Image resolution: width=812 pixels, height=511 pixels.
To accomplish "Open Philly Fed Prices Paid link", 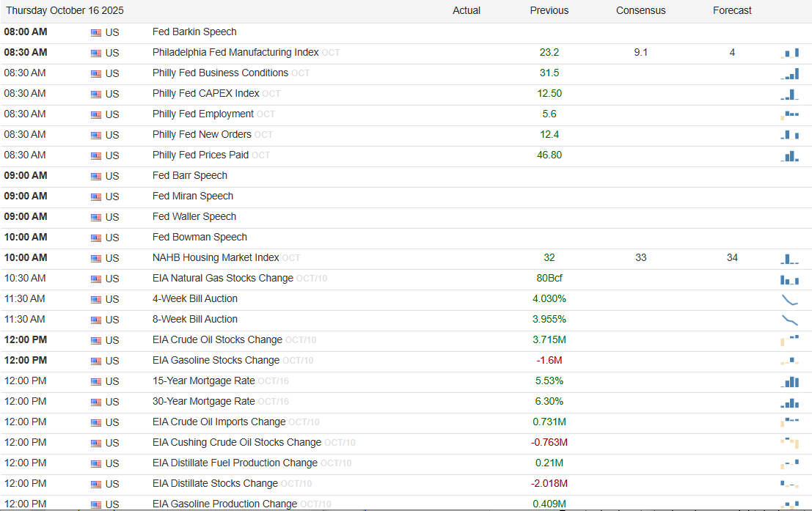I will tap(200, 155).
